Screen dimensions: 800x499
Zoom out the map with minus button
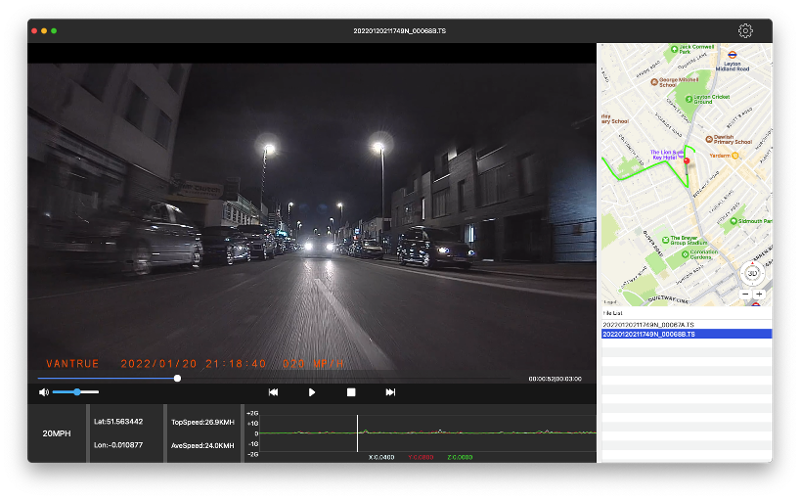pyautogui.click(x=745, y=294)
